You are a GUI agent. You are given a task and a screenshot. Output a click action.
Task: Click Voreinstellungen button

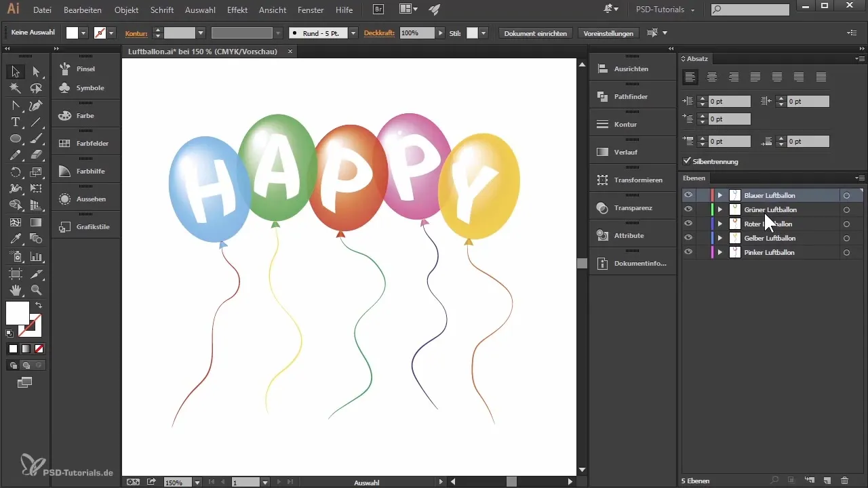click(608, 33)
